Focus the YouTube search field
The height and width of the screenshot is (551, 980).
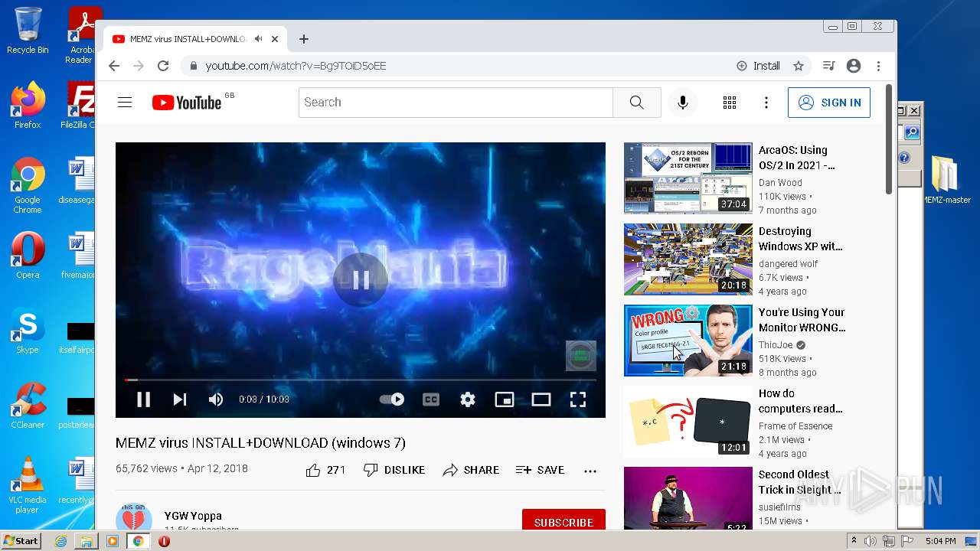(x=456, y=102)
